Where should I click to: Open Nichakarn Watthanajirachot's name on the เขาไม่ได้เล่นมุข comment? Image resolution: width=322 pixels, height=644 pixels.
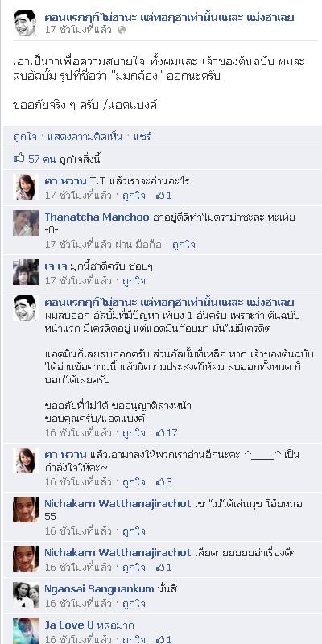pyautogui.click(x=118, y=504)
